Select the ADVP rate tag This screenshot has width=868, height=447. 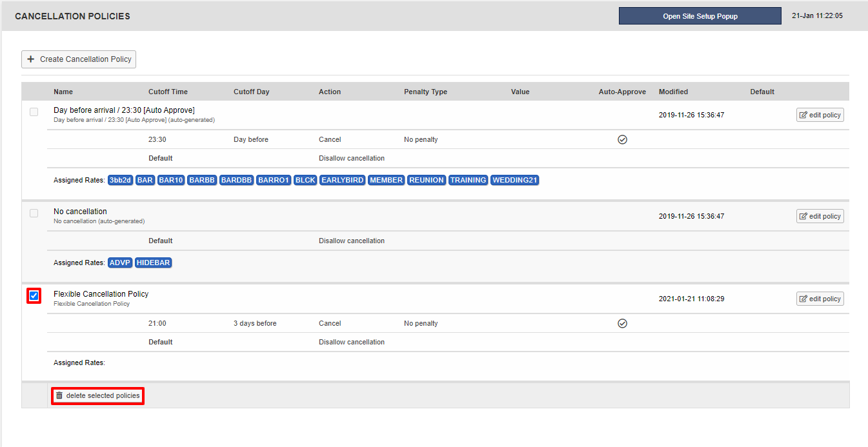click(x=121, y=263)
